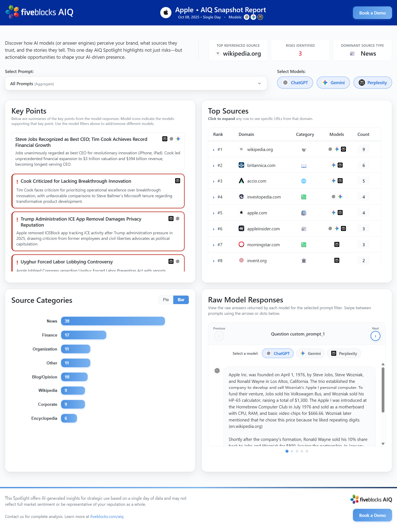Image resolution: width=397 pixels, height=532 pixels.
Task: Click the invent.org organization category icon
Action: [x=304, y=261]
